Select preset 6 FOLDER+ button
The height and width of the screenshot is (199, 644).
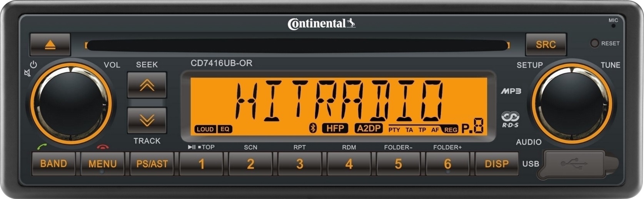point(447,164)
